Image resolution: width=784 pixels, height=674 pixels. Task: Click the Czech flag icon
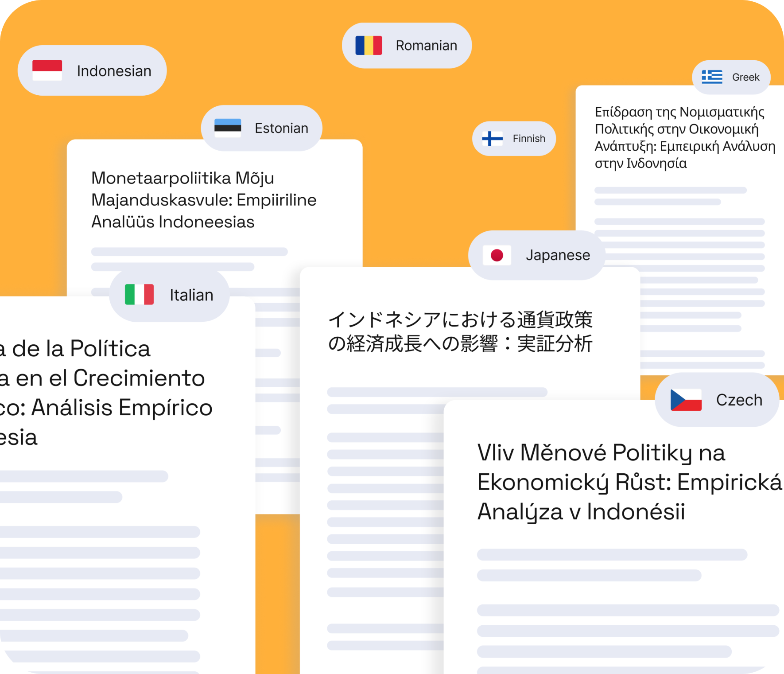[x=686, y=400]
